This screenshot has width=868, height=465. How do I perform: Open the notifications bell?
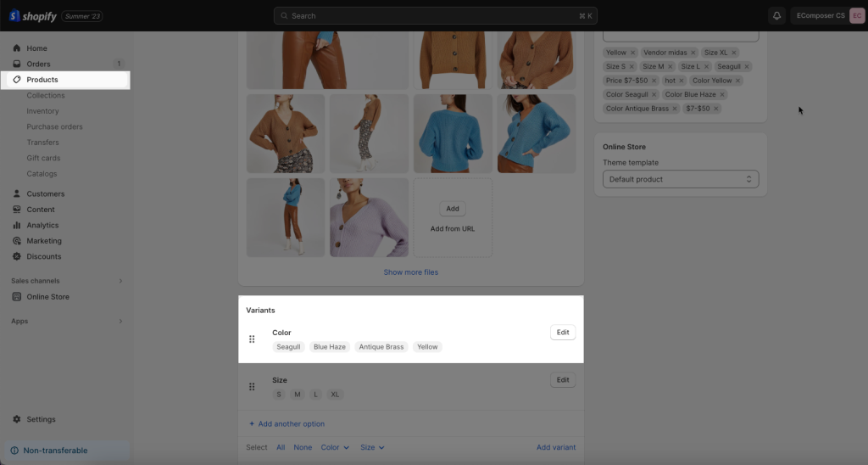pos(776,15)
